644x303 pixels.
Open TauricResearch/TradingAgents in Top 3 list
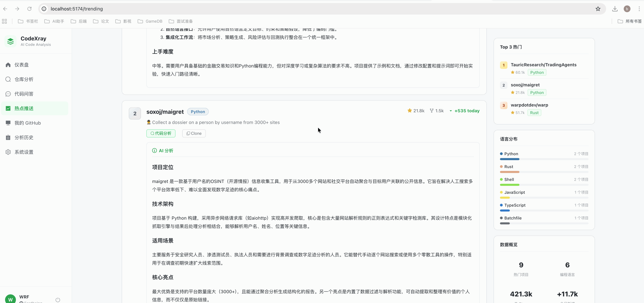coord(544,65)
